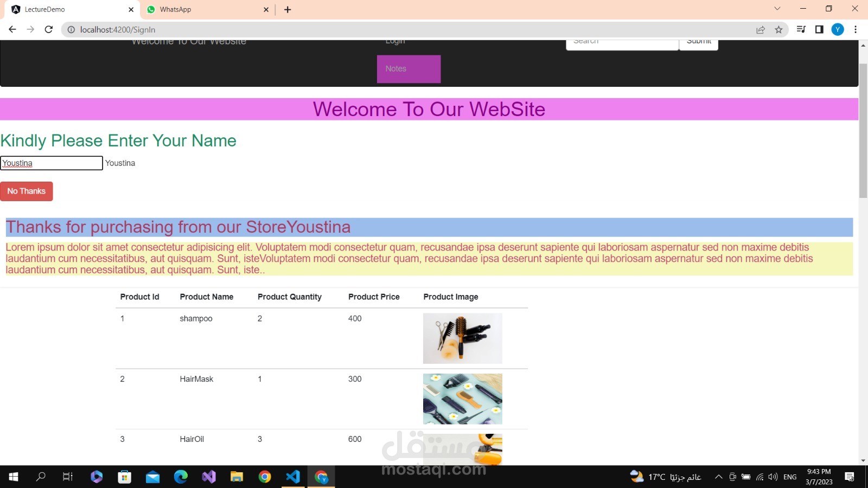Expand hidden icons in the system tray
Screen dimensions: 868x488
coord(718,477)
